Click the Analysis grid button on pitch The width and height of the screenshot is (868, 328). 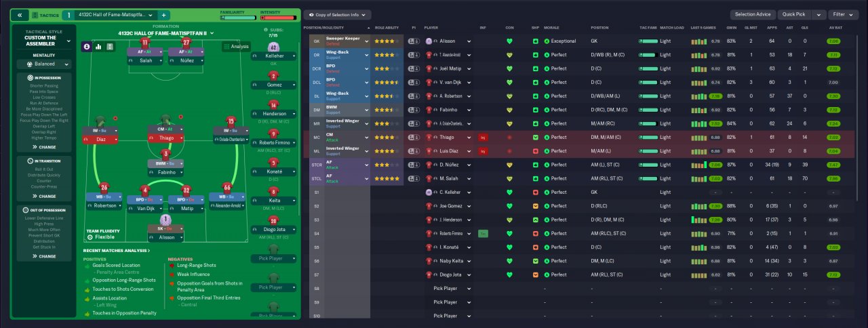235,47
